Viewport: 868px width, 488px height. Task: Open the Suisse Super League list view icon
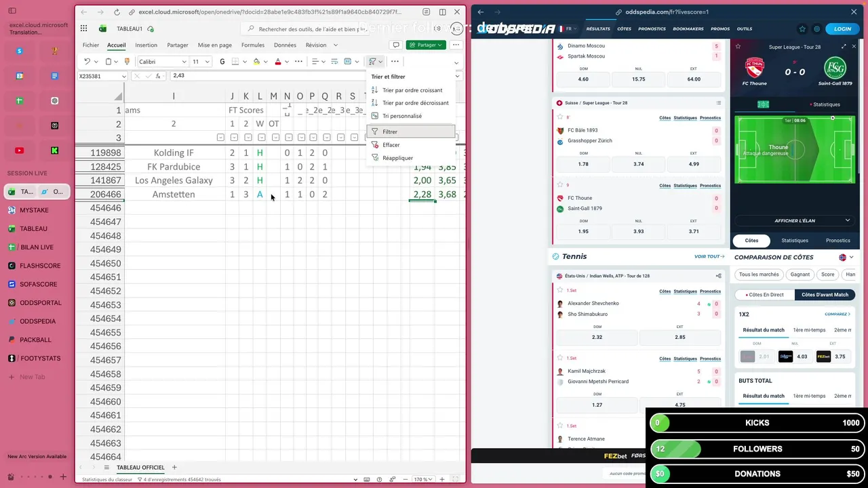(x=718, y=103)
